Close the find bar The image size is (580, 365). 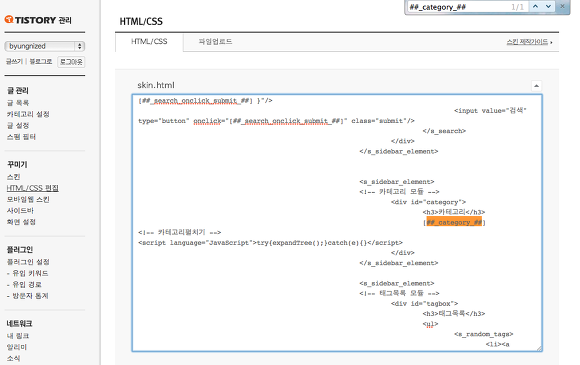coord(562,6)
